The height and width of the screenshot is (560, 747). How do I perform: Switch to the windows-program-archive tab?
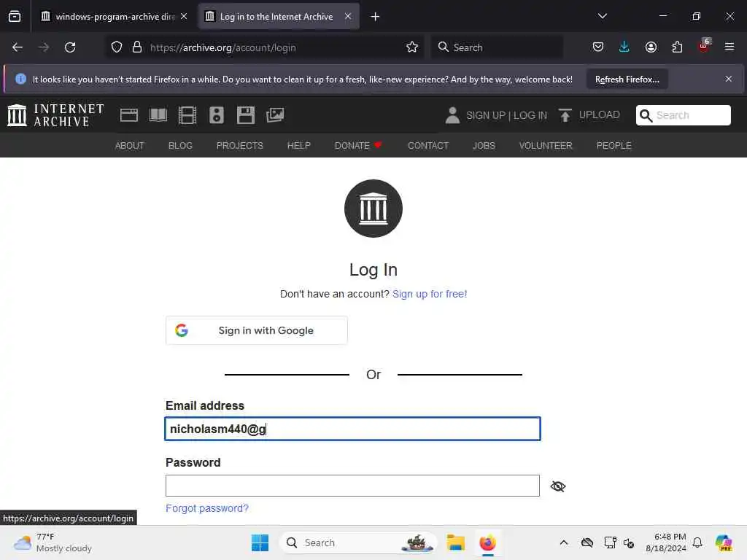113,17
